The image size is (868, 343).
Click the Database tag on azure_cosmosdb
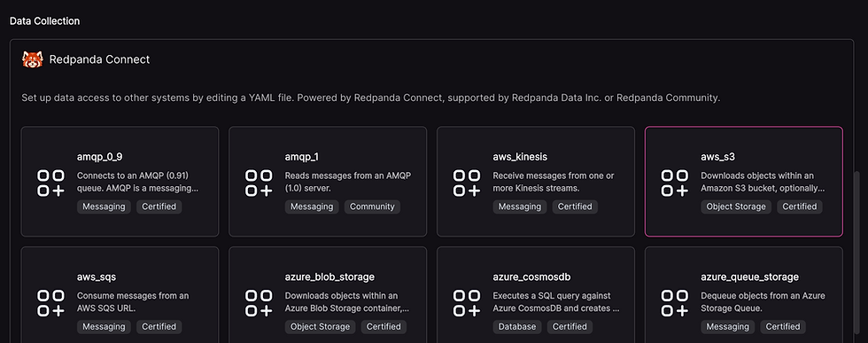(x=517, y=326)
